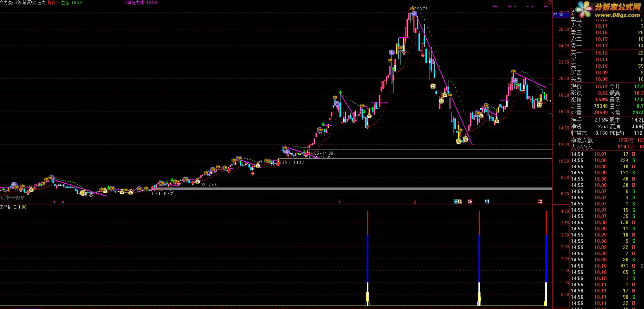Click the 28.75 high price label

(x=422, y=9)
